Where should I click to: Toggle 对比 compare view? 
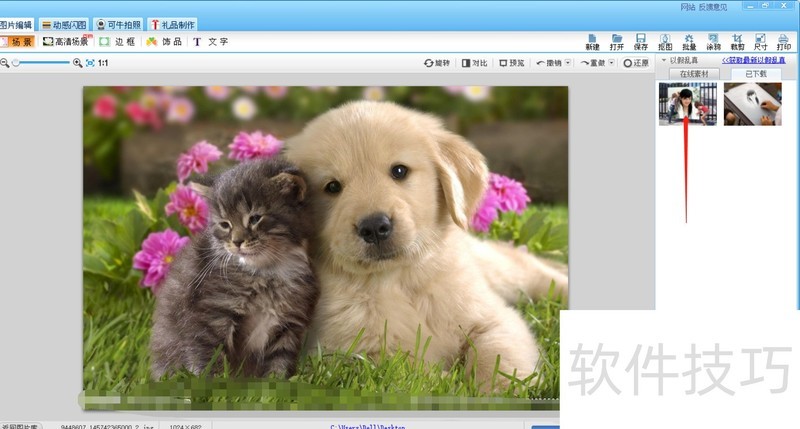click(474, 63)
